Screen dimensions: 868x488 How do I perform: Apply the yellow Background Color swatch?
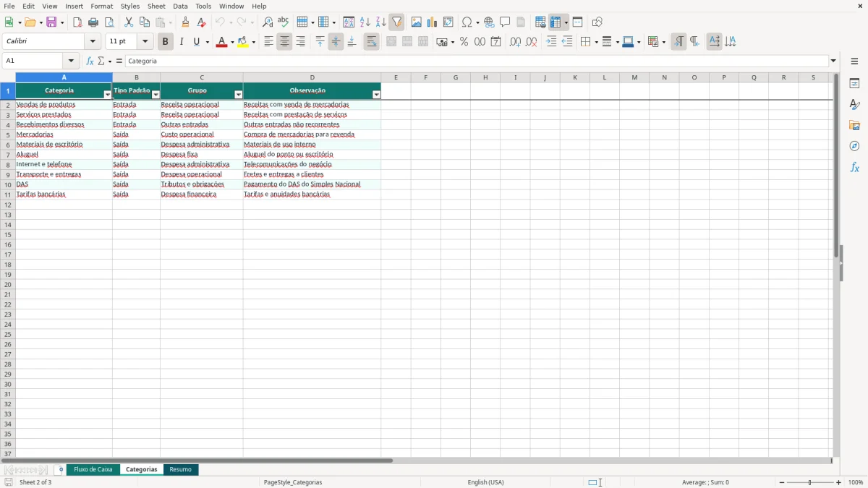pos(243,42)
